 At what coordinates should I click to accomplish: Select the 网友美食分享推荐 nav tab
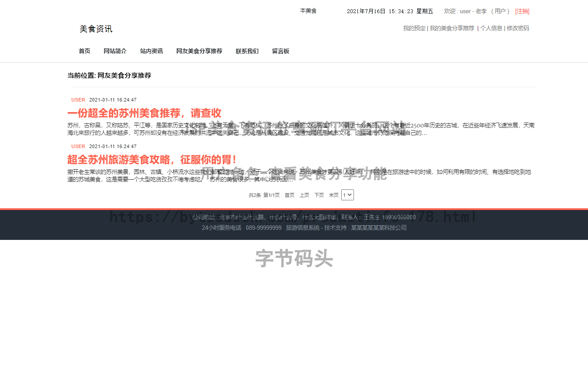(x=199, y=51)
